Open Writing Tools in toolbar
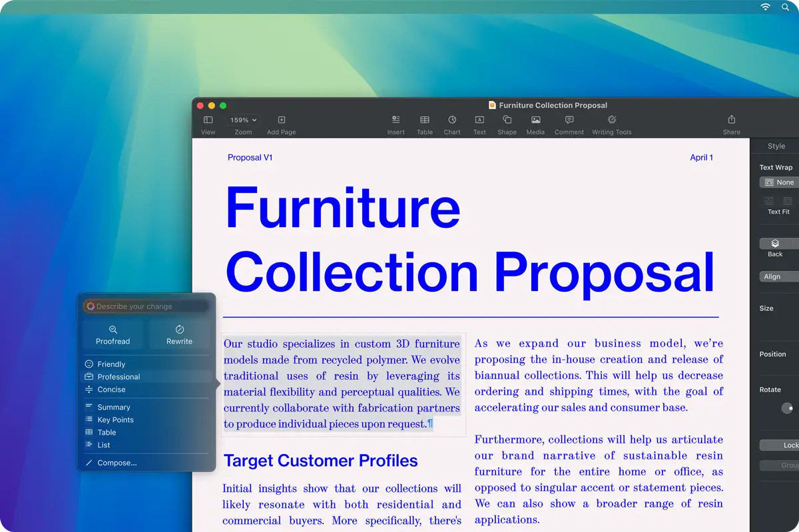Screen dimensions: 799x532 [x=612, y=120]
